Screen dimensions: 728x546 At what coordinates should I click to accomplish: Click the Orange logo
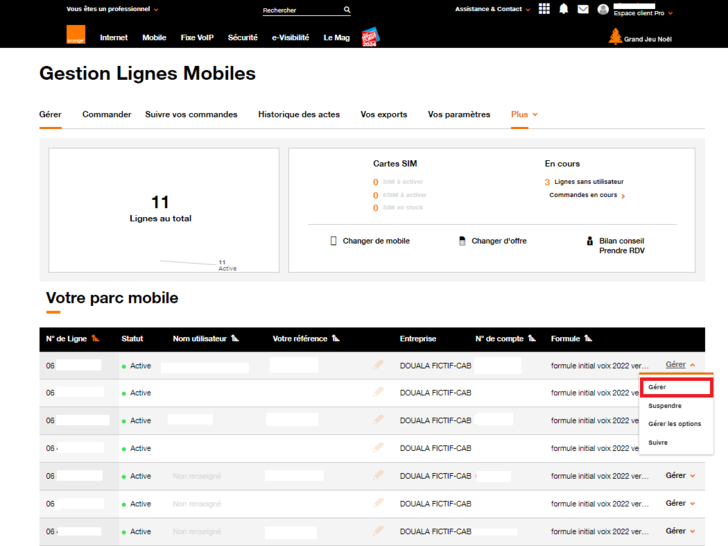click(x=75, y=36)
